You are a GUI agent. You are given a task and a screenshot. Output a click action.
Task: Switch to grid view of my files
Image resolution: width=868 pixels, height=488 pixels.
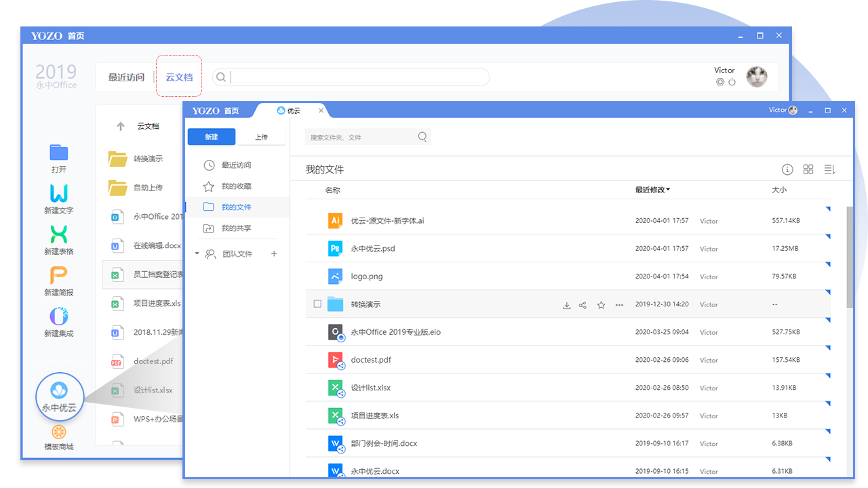pos(808,169)
